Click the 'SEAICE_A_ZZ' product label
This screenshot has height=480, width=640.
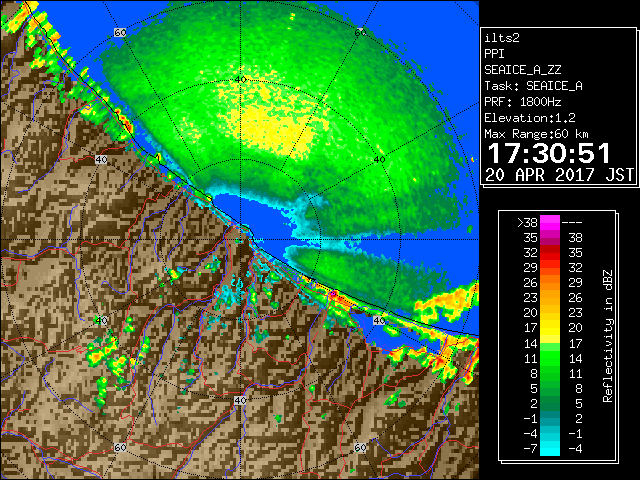click(523, 70)
